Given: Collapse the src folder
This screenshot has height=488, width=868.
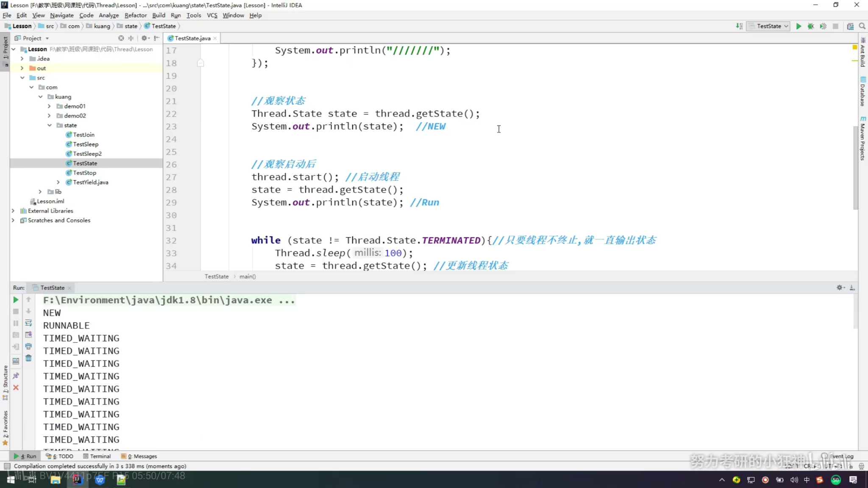Looking at the screenshot, I should click(x=22, y=78).
